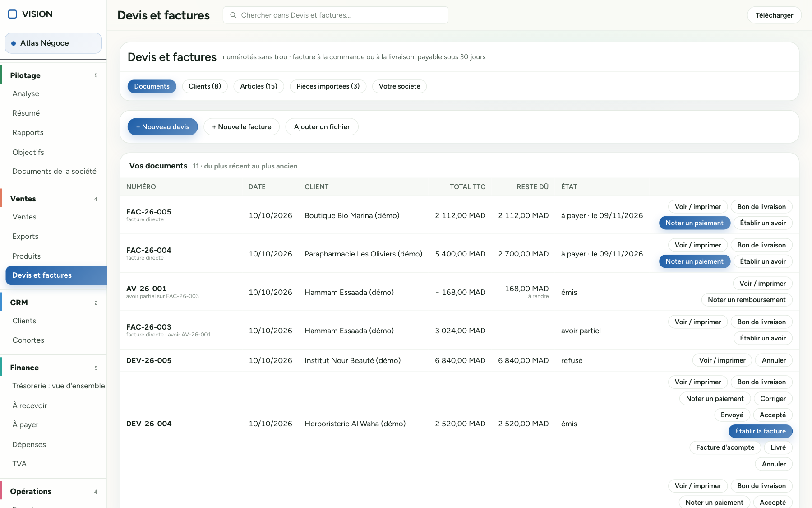Screen dimensions: 812x508
Task: Click the Télécharger button
Action: 774,15
